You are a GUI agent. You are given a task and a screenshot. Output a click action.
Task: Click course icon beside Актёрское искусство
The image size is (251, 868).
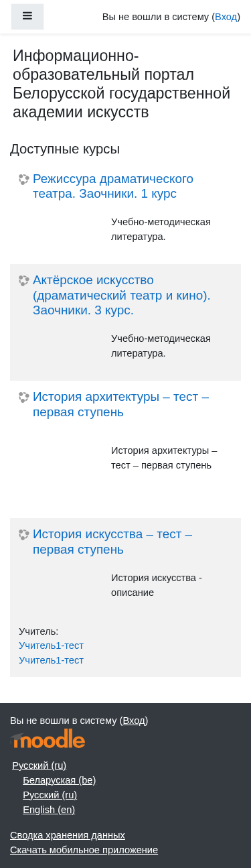(24, 281)
